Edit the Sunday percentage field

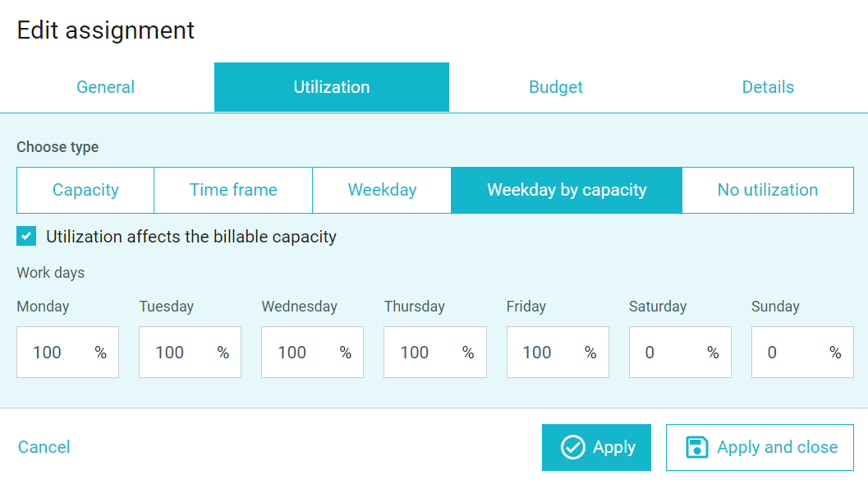coord(802,353)
